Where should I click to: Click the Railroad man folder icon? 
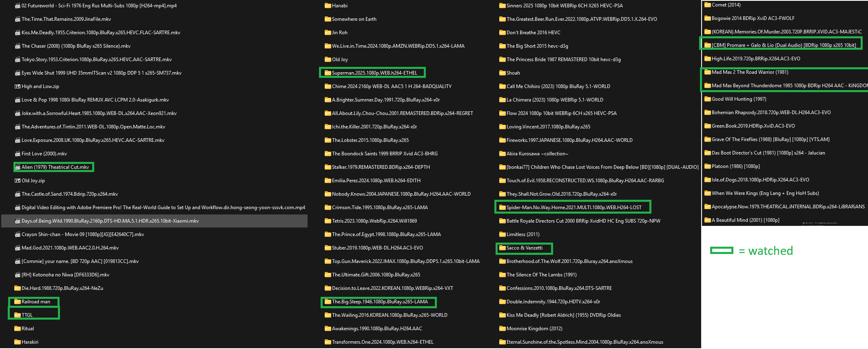(18, 302)
